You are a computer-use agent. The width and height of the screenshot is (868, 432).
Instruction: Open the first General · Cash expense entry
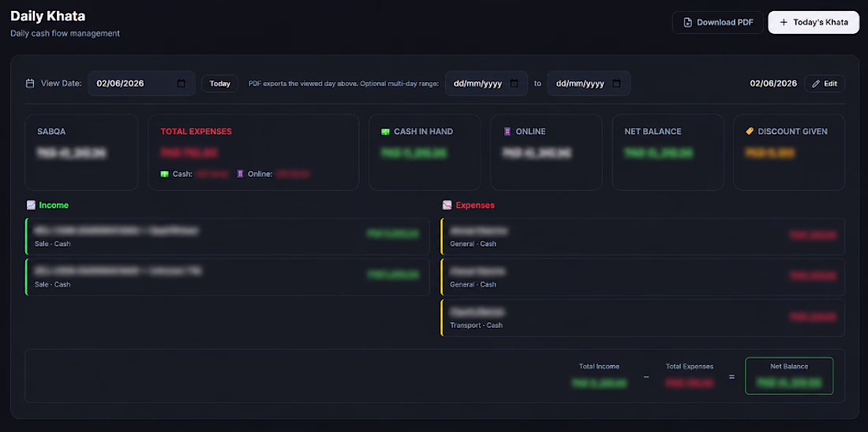pos(642,236)
